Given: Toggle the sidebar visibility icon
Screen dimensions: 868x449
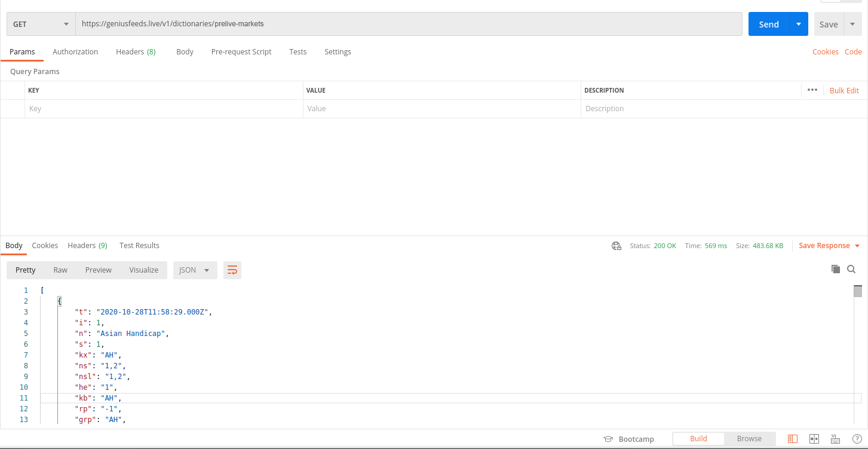Looking at the screenshot, I should 793,438.
